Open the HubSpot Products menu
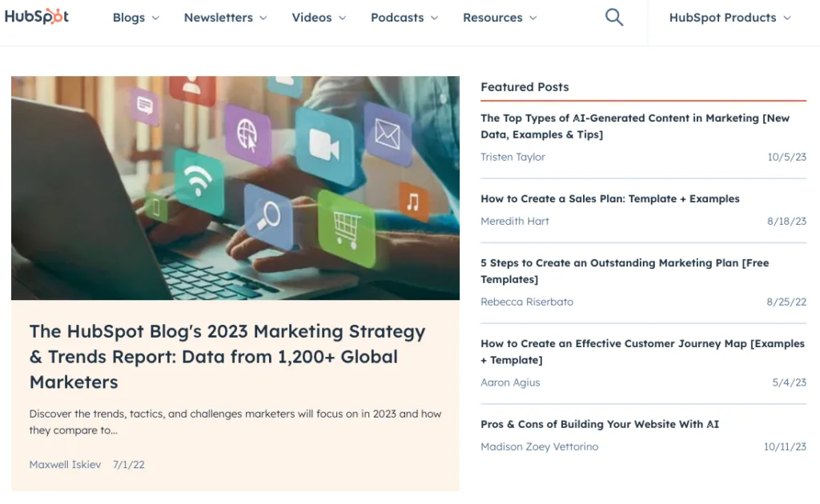 tap(722, 18)
